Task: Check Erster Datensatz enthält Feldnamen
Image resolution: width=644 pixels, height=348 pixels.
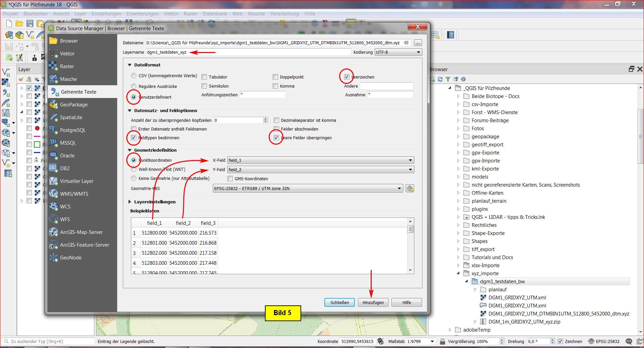Action: (134, 129)
